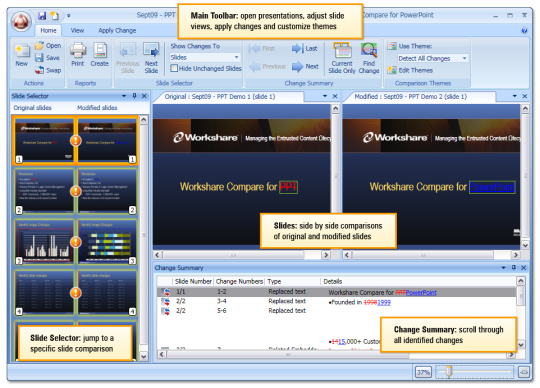This screenshot has width=540, height=388.
Task: Click the New comparison icon
Action: pos(22,55)
